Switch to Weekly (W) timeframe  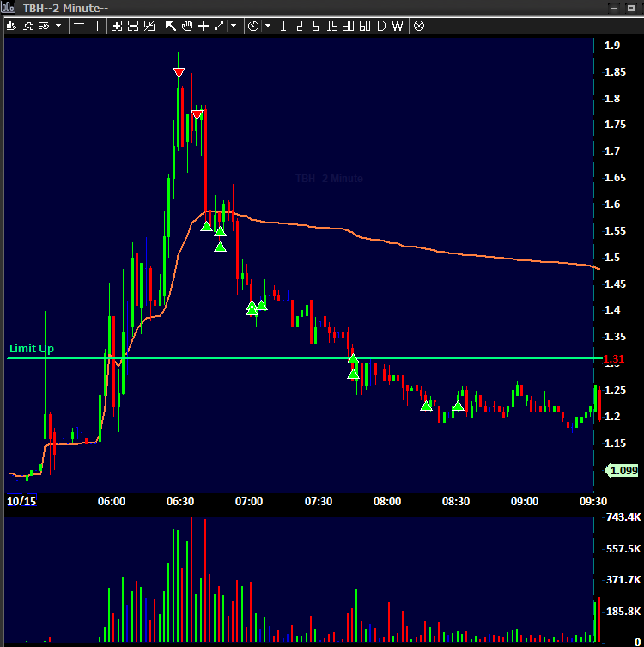tap(398, 27)
